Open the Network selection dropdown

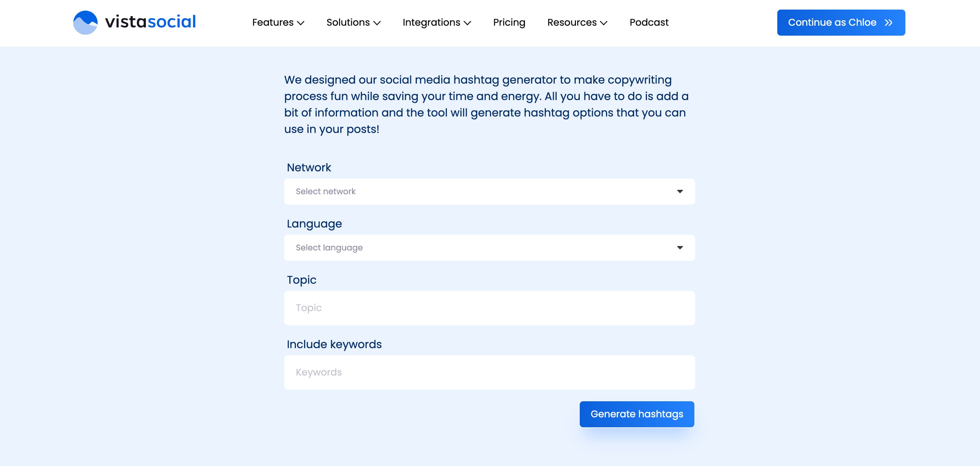(x=489, y=192)
